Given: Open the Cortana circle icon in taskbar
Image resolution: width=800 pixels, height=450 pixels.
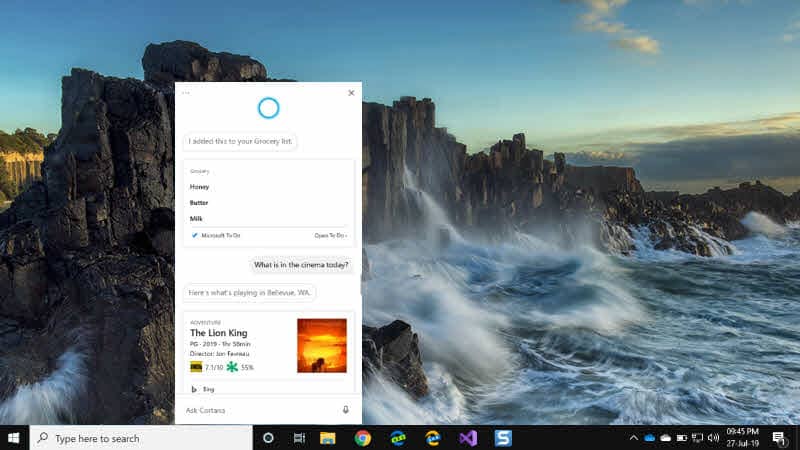Looking at the screenshot, I should [x=268, y=438].
